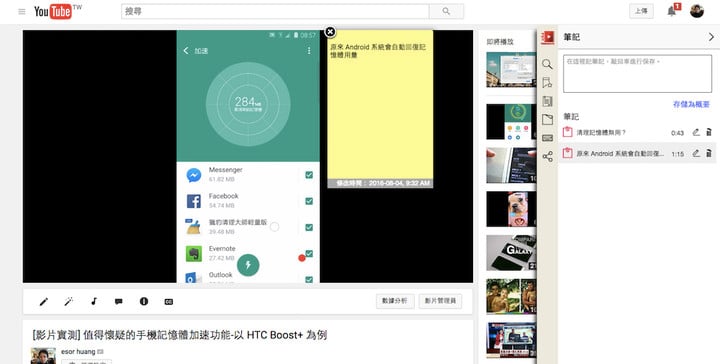The width and height of the screenshot is (720, 364).
Task: Click the clipboard icon of the 1:15 note
Action: pyautogui.click(x=568, y=153)
